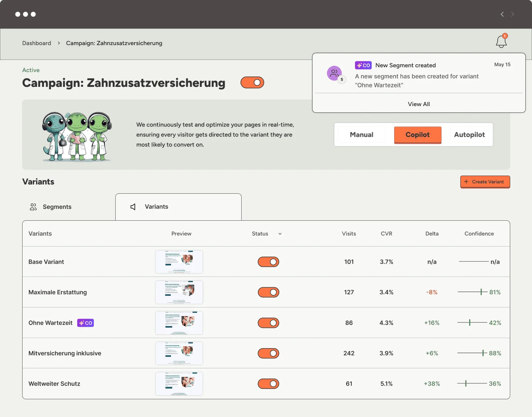Click the 242 visits value

click(x=349, y=353)
